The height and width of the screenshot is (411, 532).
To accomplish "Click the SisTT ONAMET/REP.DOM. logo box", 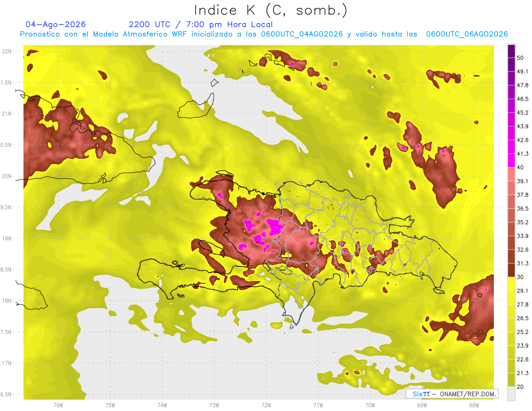I will [x=452, y=394].
